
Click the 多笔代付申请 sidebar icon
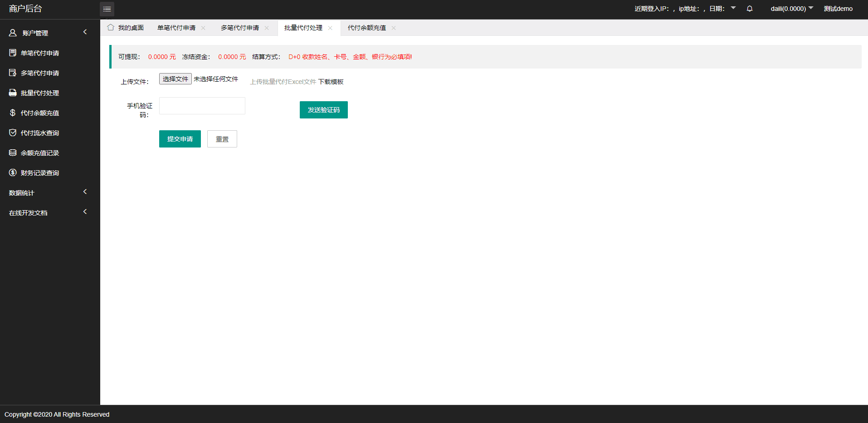point(13,73)
